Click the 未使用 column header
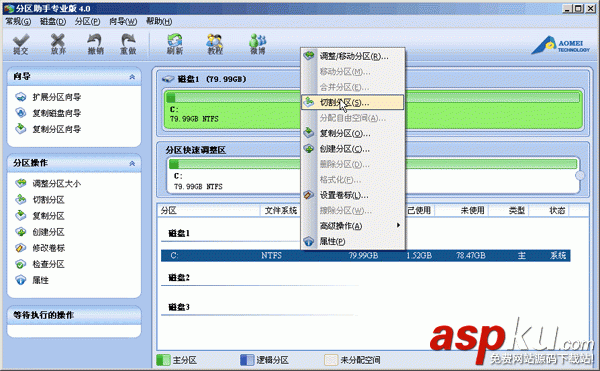This screenshot has width=600, height=371. [x=473, y=210]
